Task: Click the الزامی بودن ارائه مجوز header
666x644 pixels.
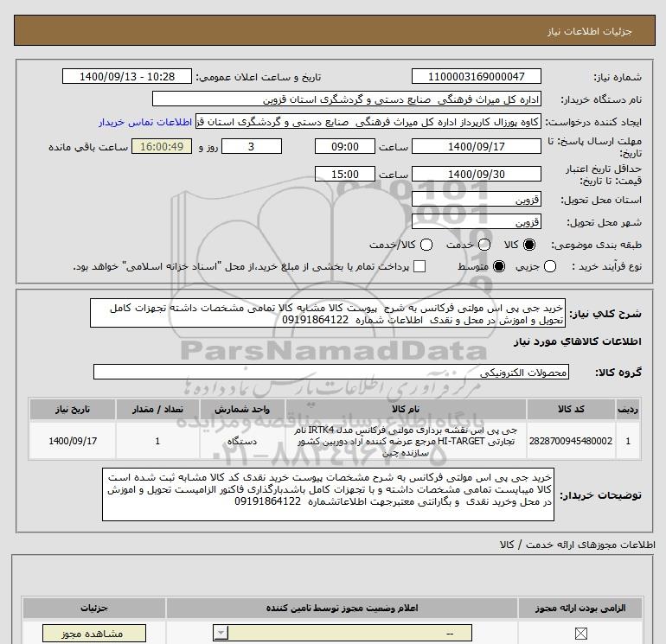Action: (x=580, y=609)
